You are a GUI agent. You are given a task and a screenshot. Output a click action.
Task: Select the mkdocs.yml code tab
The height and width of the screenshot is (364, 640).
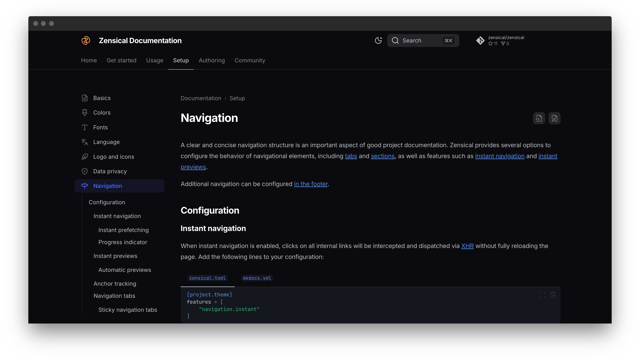point(257,278)
